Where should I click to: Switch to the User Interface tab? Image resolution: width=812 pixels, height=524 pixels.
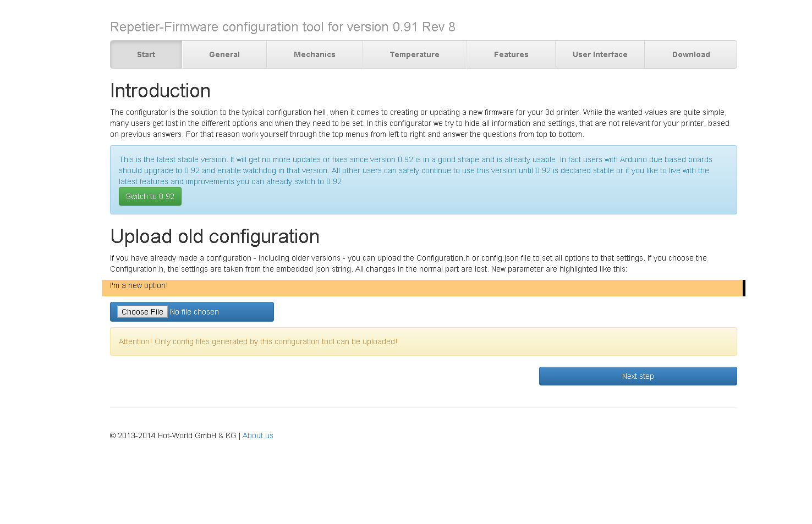(600, 54)
